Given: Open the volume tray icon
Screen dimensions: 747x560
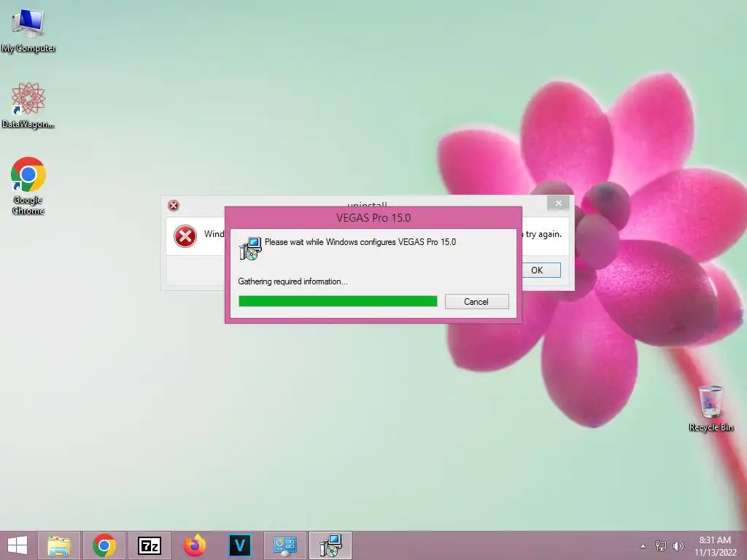Looking at the screenshot, I should click(678, 546).
